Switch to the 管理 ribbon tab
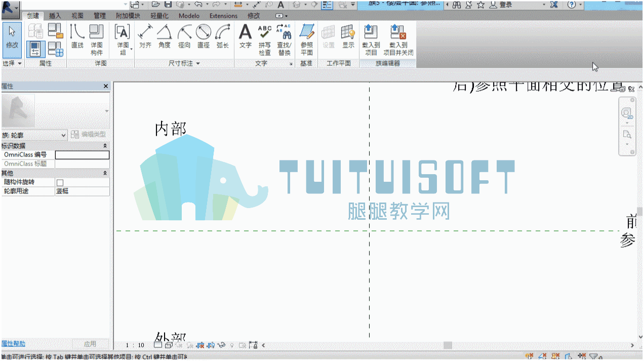Screen dimensions: 644x361 (100, 16)
